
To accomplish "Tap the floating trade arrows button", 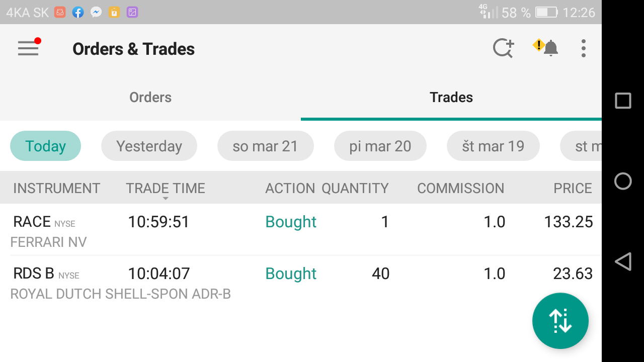I will pos(560,321).
